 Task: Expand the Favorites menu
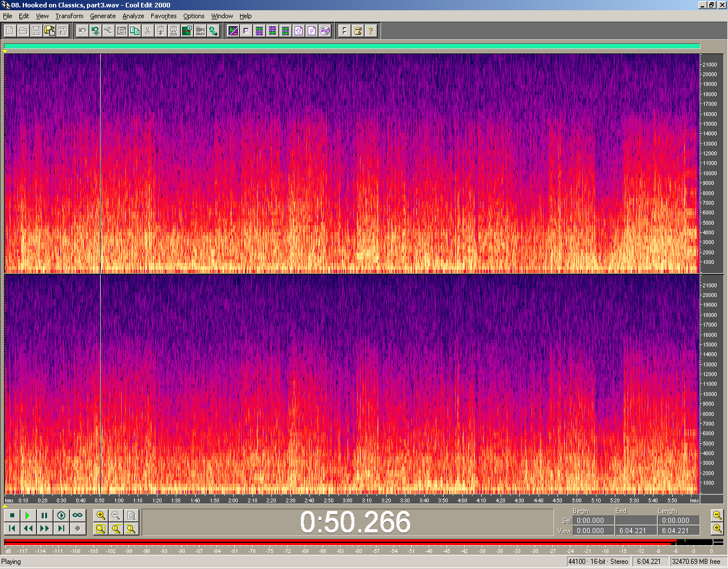pos(163,16)
